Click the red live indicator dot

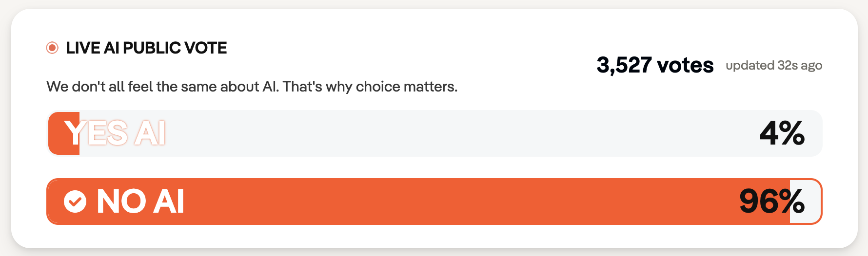pyautogui.click(x=52, y=48)
